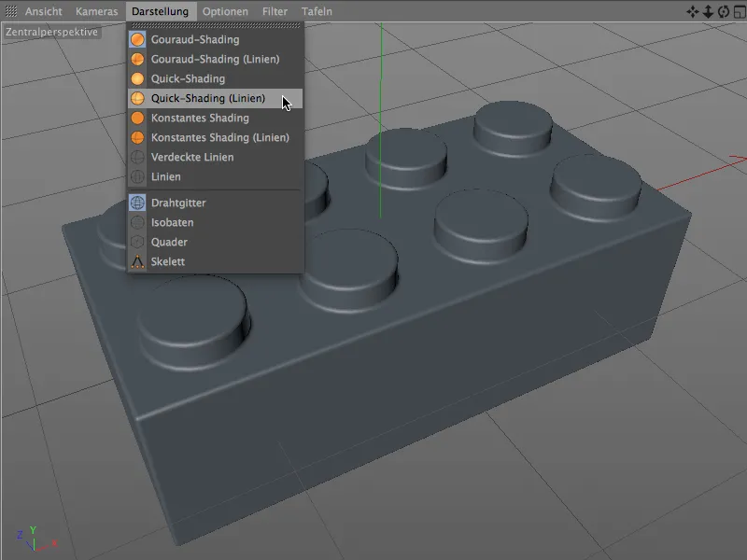This screenshot has height=560, width=747.
Task: Click the Isobaten icon
Action: 137,222
